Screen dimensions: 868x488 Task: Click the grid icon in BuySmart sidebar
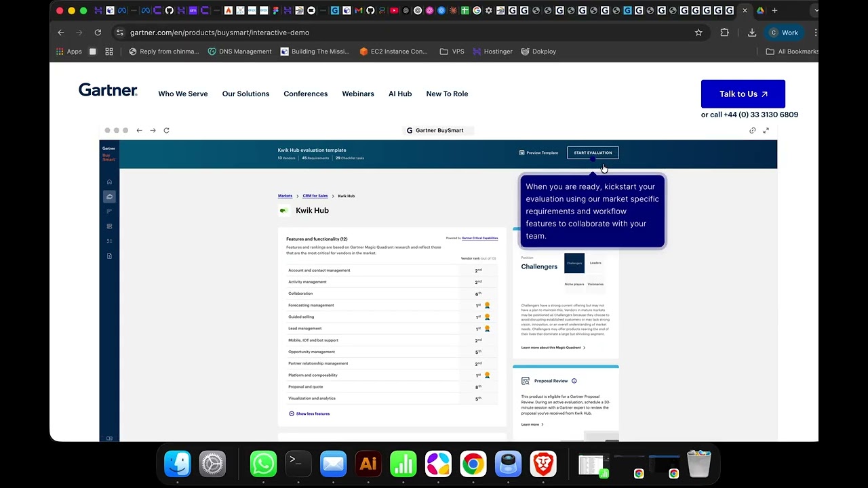(x=109, y=226)
